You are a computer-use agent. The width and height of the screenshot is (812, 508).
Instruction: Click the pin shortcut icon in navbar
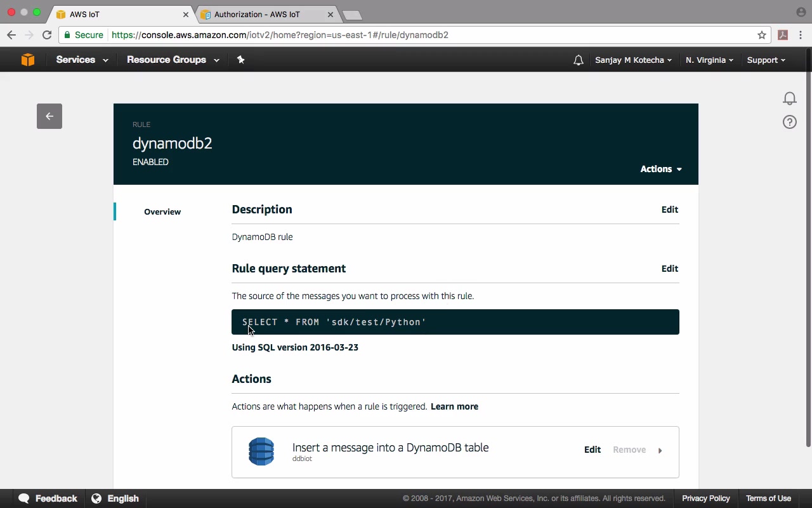240,60
